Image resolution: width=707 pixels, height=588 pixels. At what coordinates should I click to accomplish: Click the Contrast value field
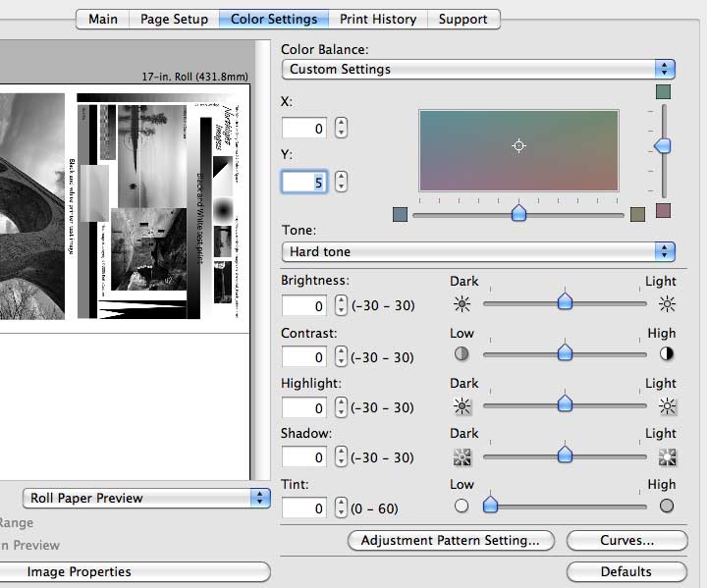[304, 357]
